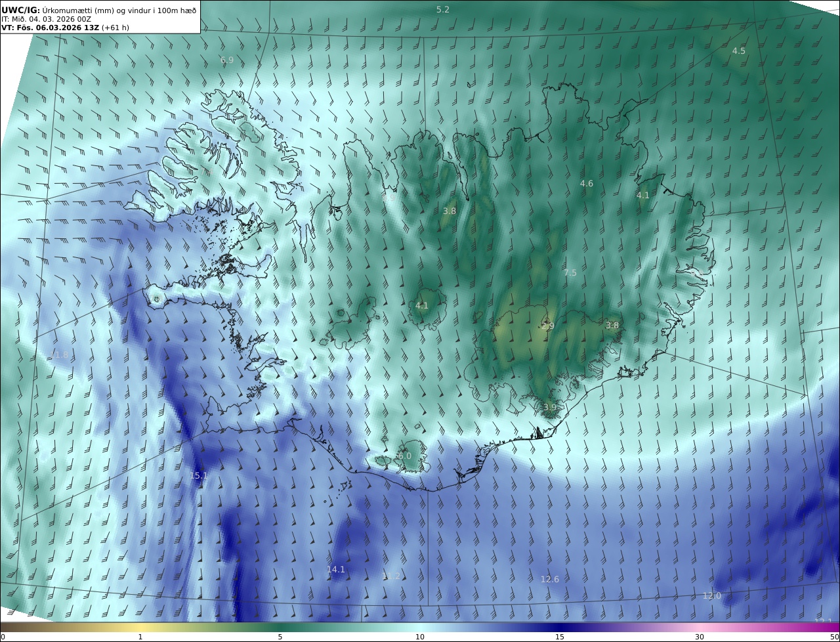Screen dimensions: 840x642
Task: Select the 14.1 value label
Action: coord(336,570)
